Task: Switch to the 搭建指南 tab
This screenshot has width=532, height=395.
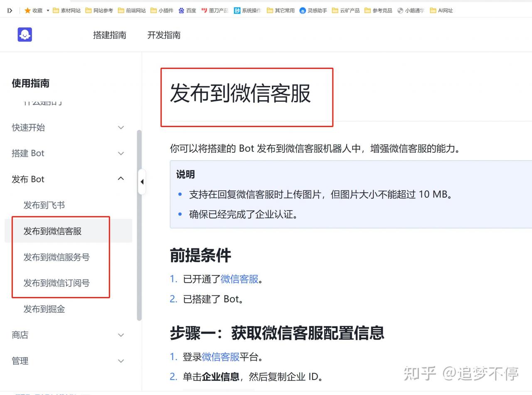Action: tap(110, 35)
